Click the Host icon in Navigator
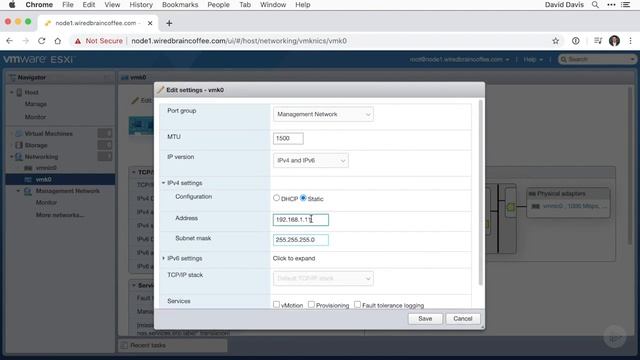640x360 pixels. click(19, 93)
